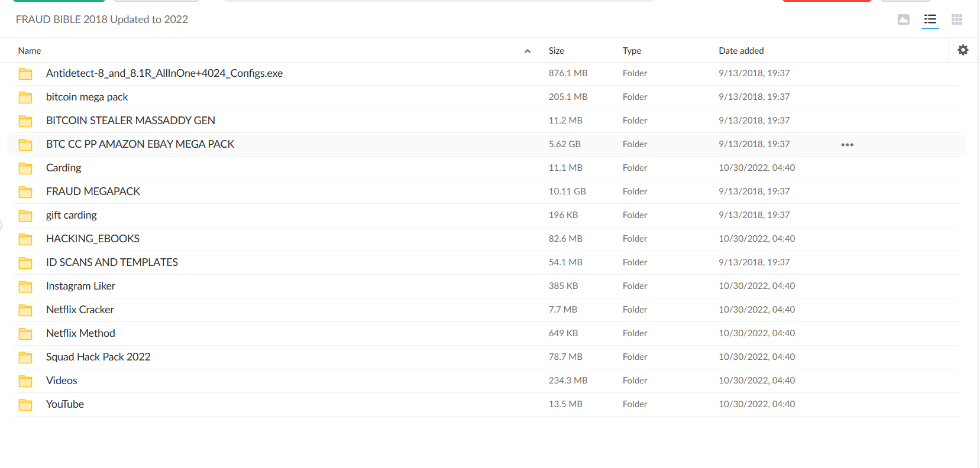Open the column settings gear
Viewport: 980px width, 468px height.
(x=963, y=50)
